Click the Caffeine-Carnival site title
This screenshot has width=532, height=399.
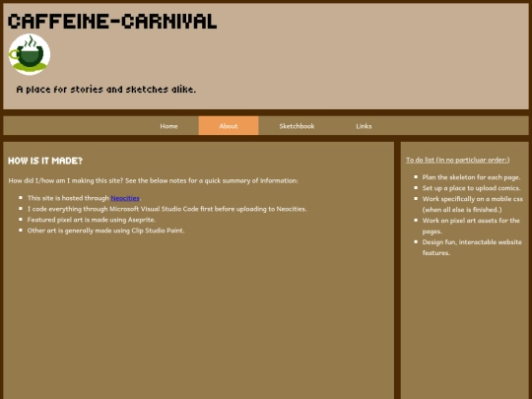(x=112, y=22)
